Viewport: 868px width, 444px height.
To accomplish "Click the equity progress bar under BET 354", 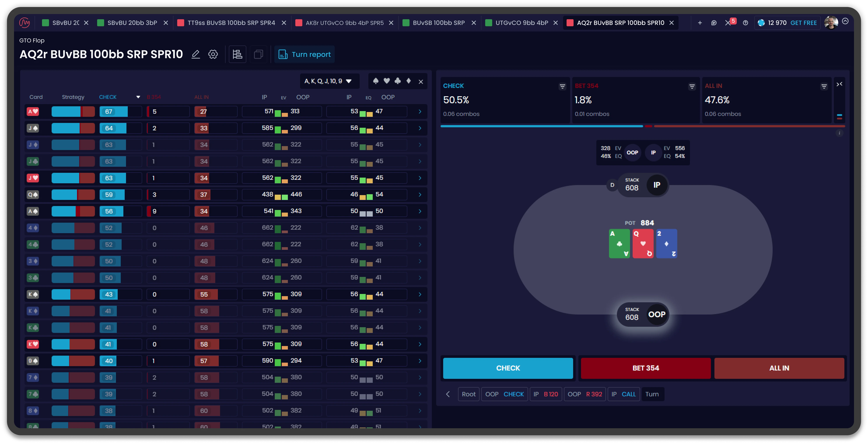I will click(x=649, y=126).
